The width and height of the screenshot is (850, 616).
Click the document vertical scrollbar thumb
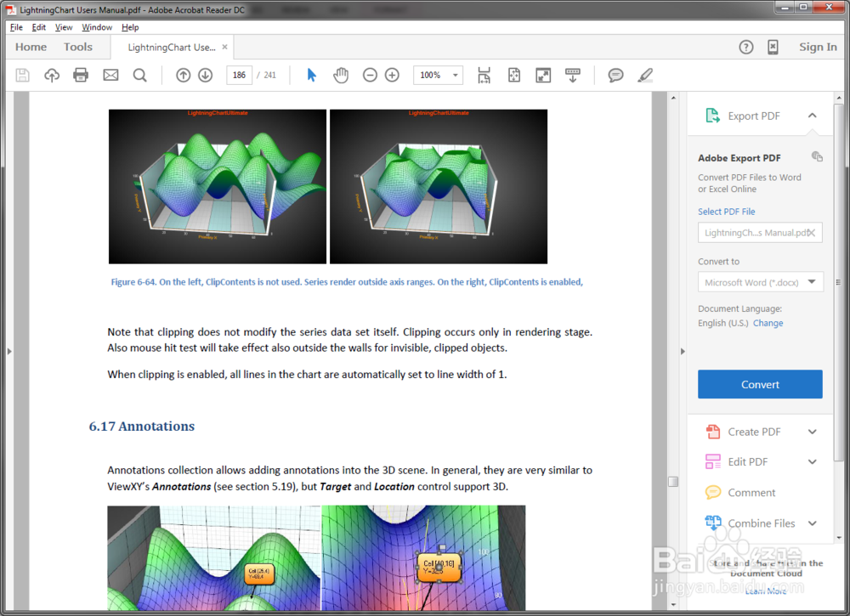[x=673, y=482]
